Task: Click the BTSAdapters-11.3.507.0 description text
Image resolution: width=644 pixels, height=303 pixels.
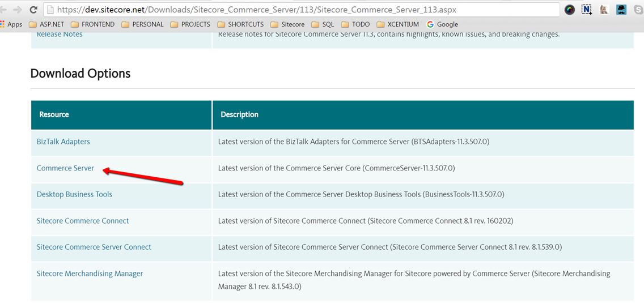Action: [354, 142]
